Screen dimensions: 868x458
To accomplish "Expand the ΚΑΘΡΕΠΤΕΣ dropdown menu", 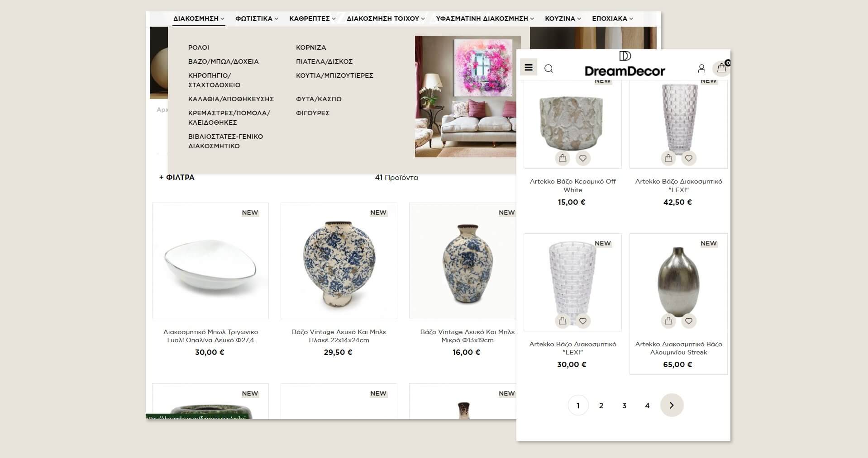I will click(x=312, y=19).
